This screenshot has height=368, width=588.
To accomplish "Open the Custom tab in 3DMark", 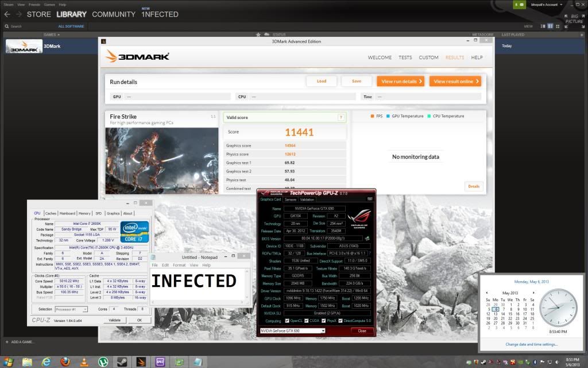I will click(x=428, y=57).
